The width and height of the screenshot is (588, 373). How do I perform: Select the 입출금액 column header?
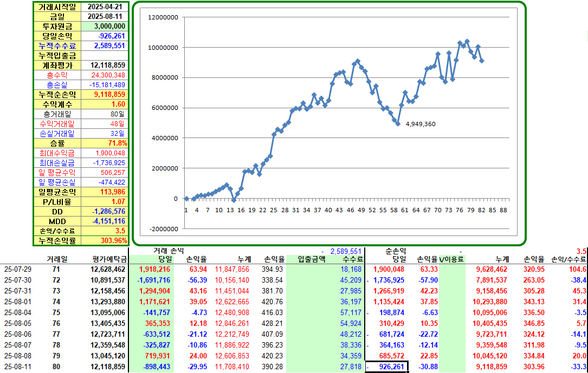[312, 259]
